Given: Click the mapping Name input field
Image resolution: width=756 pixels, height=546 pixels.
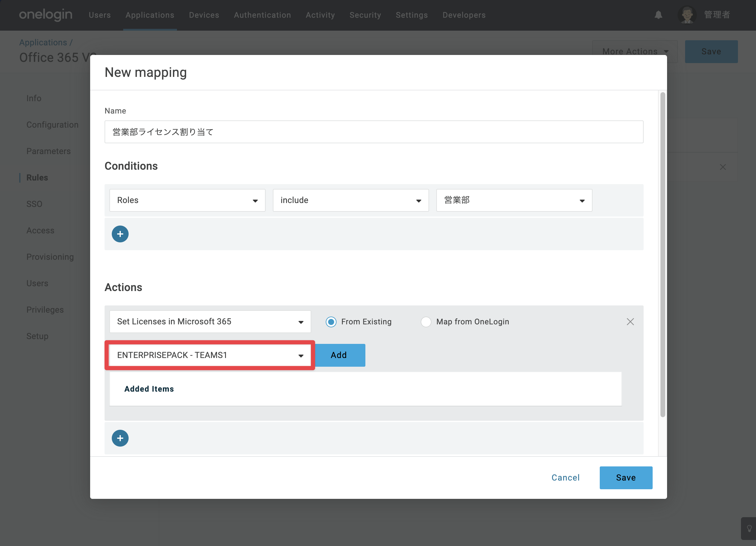Looking at the screenshot, I should (x=374, y=132).
